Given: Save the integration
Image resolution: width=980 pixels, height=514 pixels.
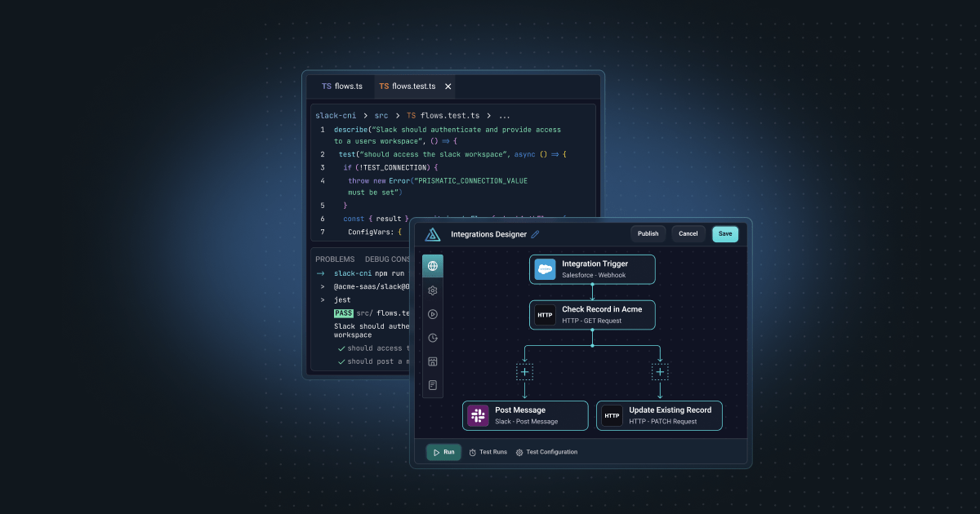Looking at the screenshot, I should (x=725, y=234).
